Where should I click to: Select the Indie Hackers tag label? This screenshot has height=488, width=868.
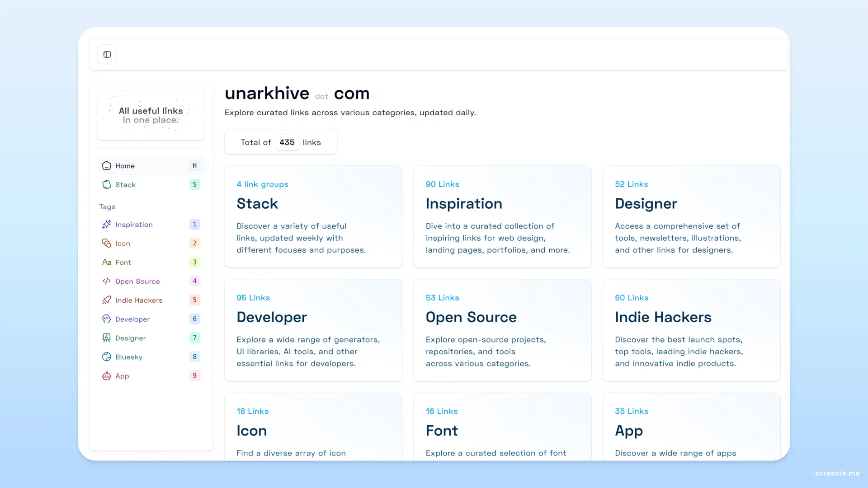click(x=139, y=300)
